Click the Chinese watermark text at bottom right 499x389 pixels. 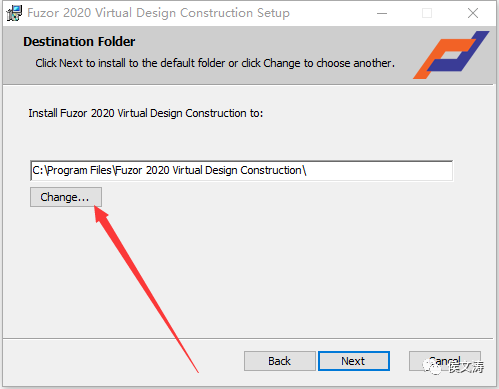pyautogui.click(x=466, y=367)
